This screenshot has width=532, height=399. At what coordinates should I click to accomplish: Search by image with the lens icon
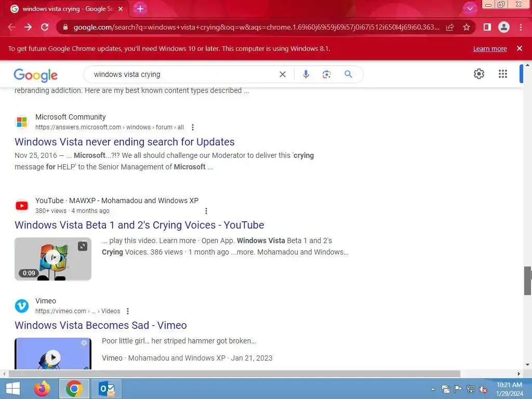326,74
